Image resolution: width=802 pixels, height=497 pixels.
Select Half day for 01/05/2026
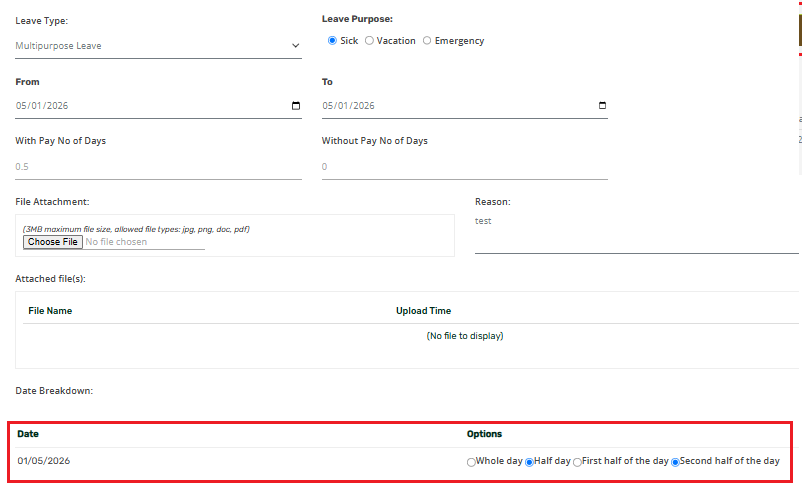point(529,462)
